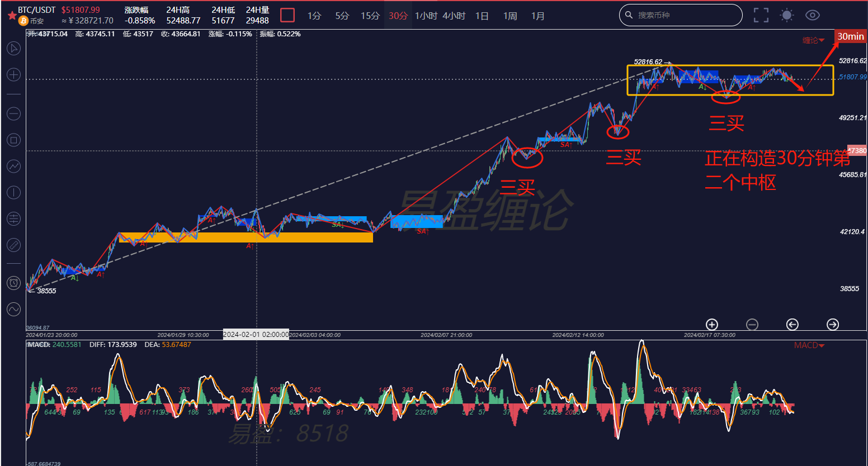The width and height of the screenshot is (868, 466).
Task: Switch to the 5分 timeframe
Action: point(342,16)
